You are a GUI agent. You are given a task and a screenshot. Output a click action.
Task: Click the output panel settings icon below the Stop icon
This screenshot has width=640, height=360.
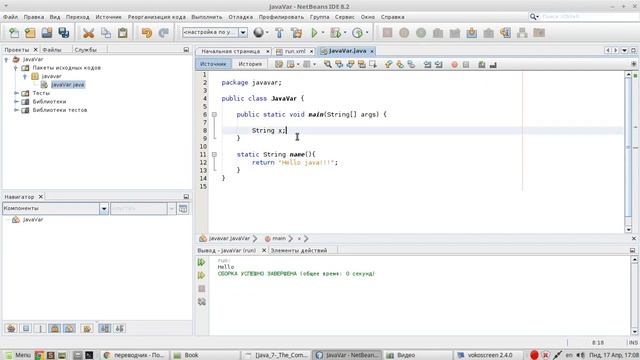[x=202, y=302]
